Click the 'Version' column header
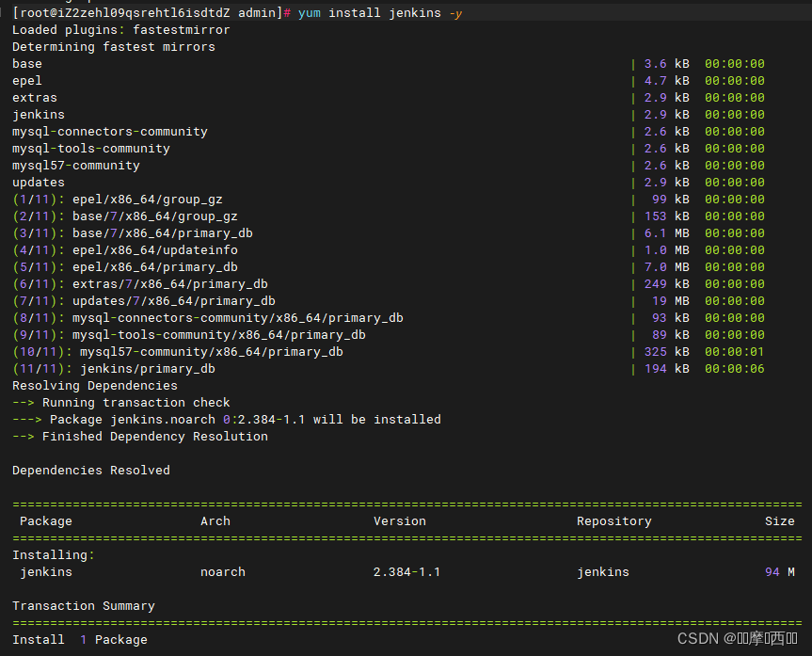The height and width of the screenshot is (656, 812). point(400,521)
